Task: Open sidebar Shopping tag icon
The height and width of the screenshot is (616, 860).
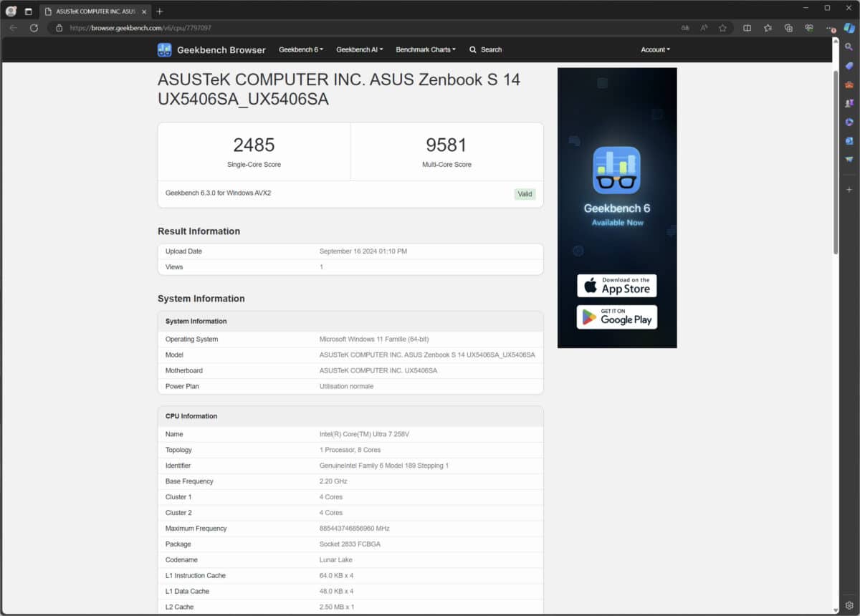Action: [x=849, y=66]
